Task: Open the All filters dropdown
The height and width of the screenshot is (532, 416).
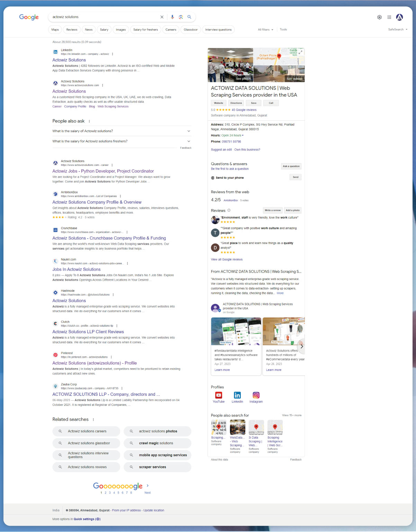Action: tap(265, 30)
